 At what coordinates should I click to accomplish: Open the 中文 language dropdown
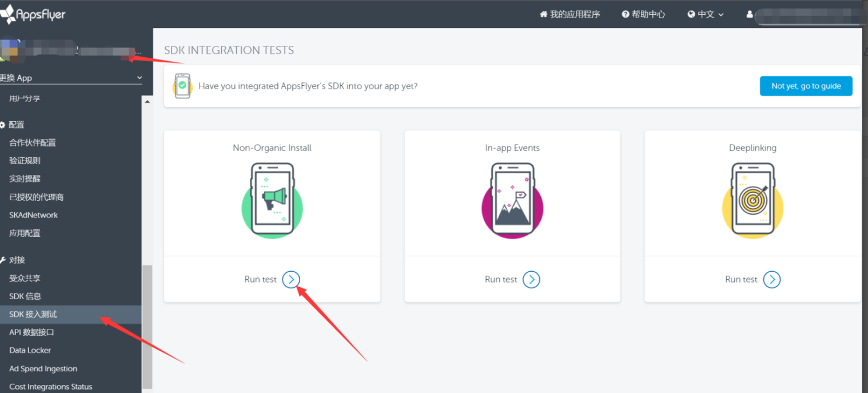tap(706, 14)
